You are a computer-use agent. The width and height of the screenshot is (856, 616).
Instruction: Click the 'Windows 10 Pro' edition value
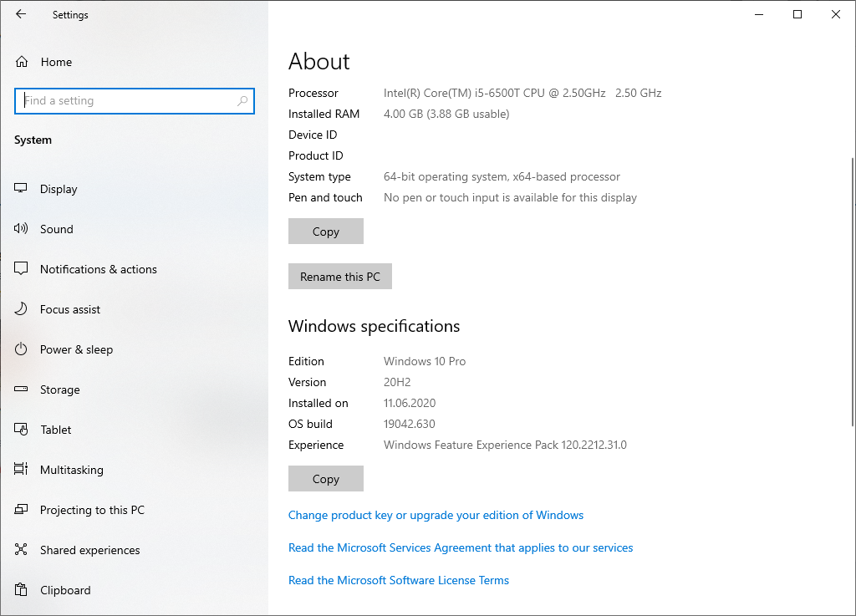(x=424, y=361)
